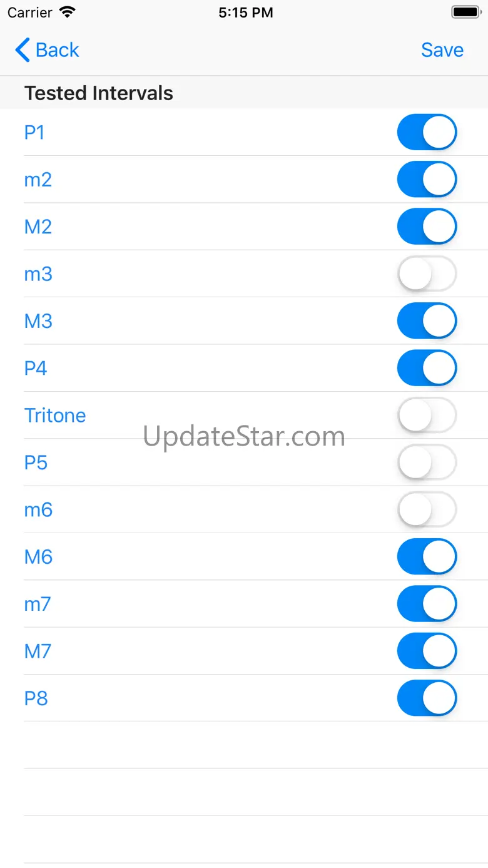Tap the Wi-Fi signal icon

(67, 13)
